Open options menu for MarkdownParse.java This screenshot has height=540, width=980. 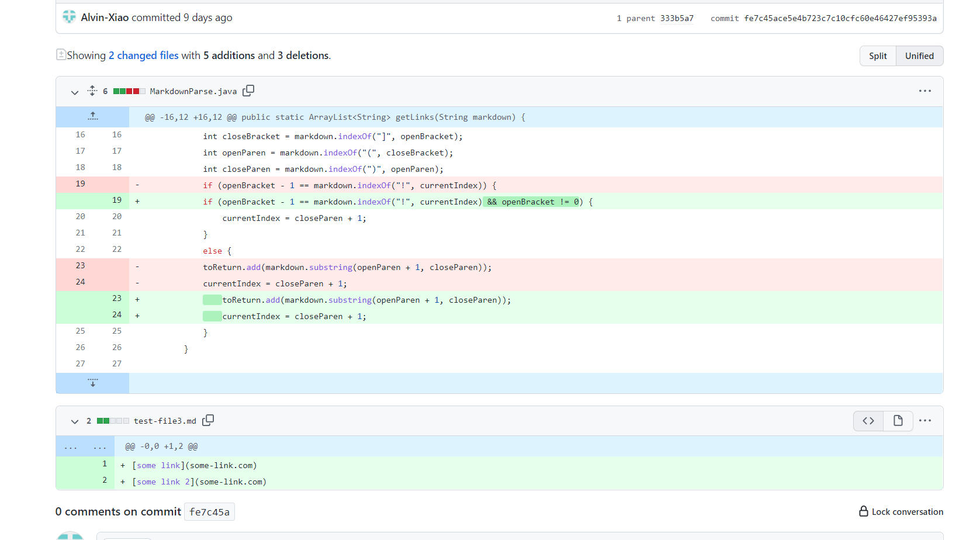tap(924, 91)
